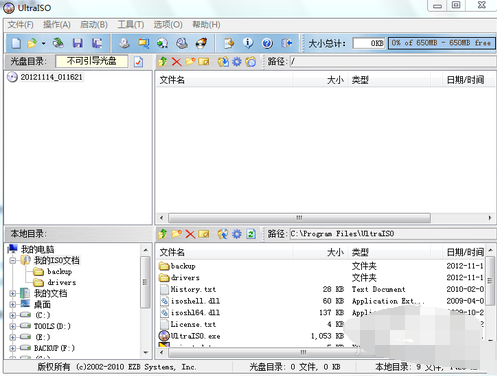Open the 文件(F) menu
Image resolution: width=497 pixels, height=376 pixels.
coord(21,25)
